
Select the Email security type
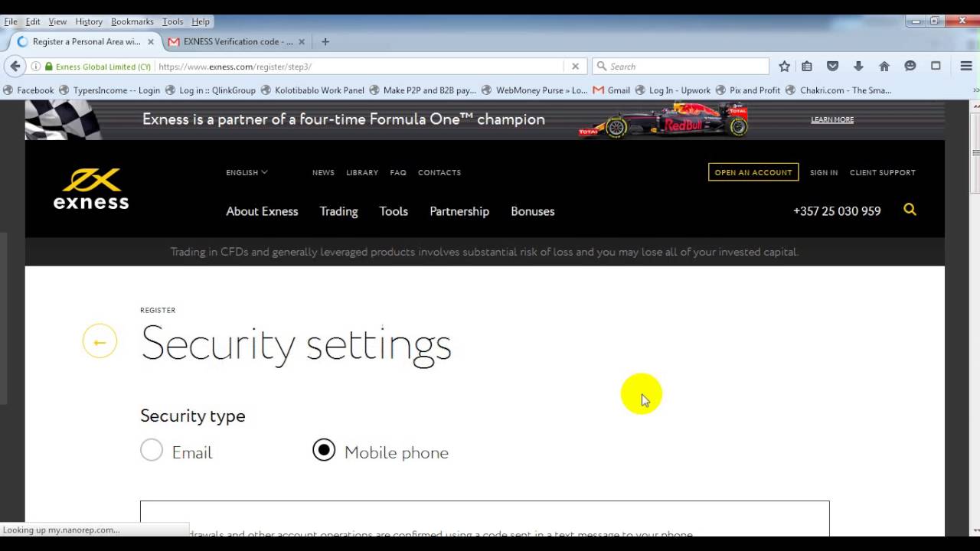152,450
